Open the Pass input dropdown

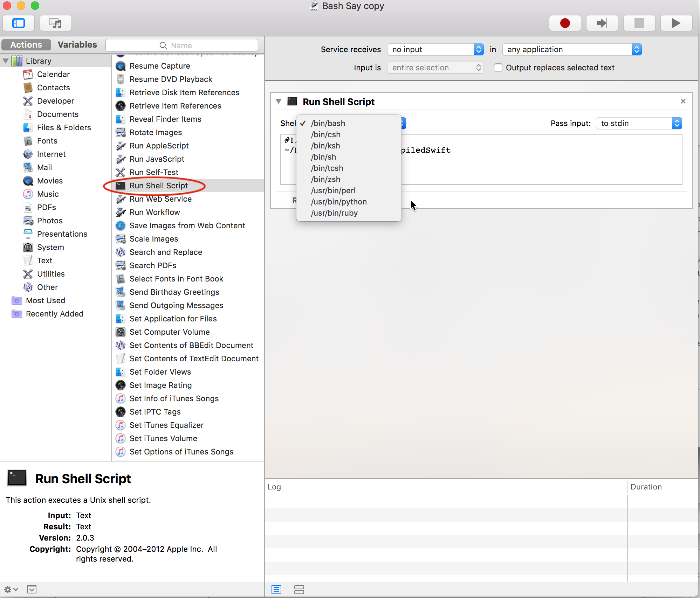639,123
